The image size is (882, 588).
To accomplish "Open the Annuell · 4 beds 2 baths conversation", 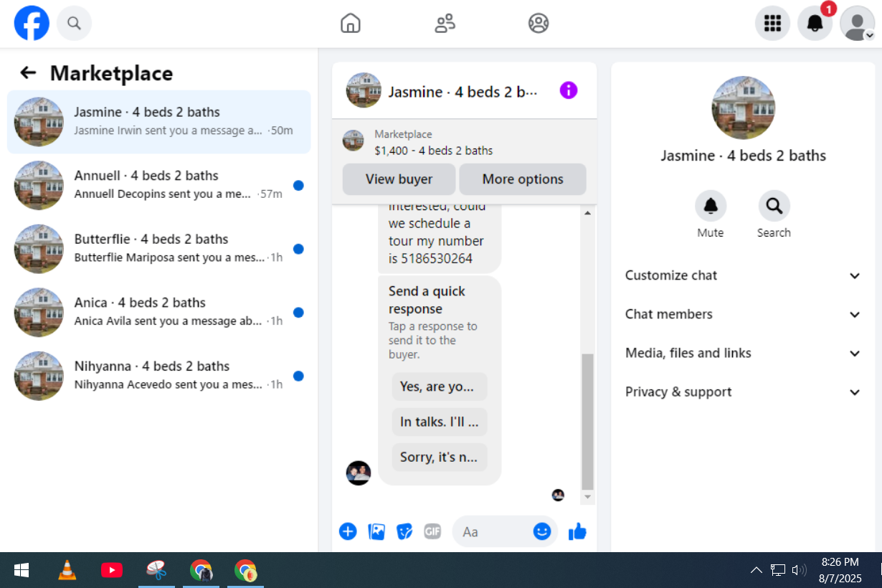I will 158,185.
